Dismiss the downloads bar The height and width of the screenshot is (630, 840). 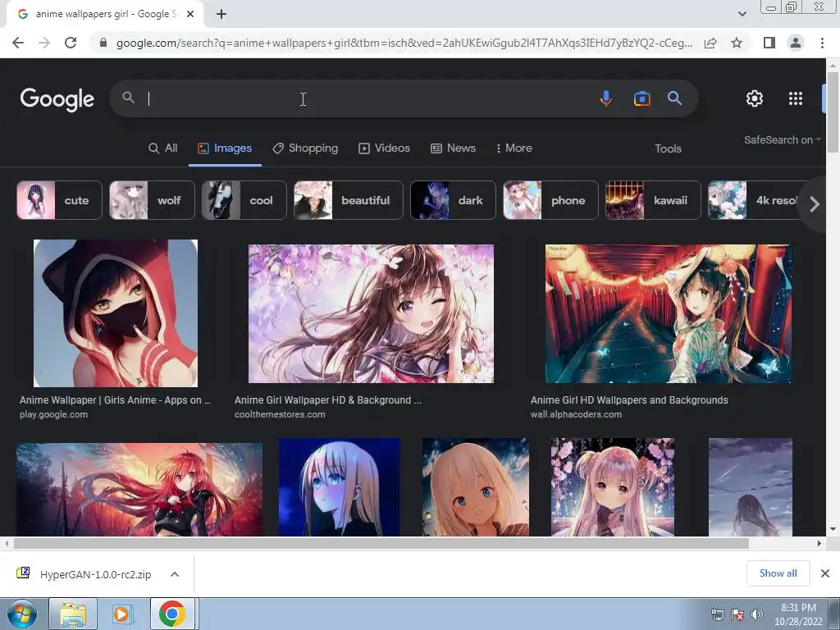click(x=825, y=573)
